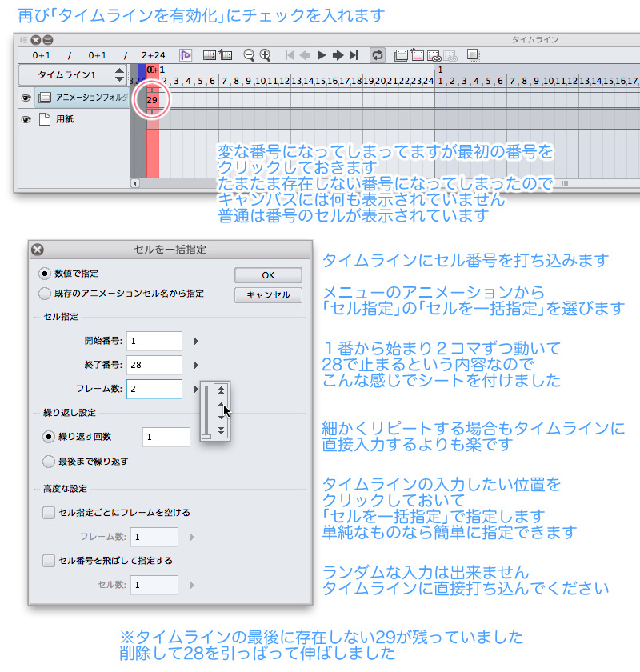
Task: Expand slider arrow beside 終了番号
Action: pos(196,365)
